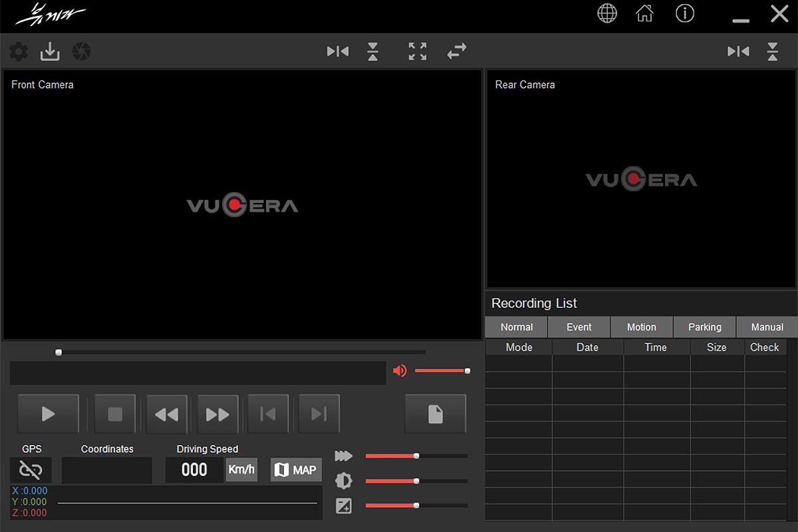Click the fast forward button
This screenshot has width=798, height=532.
click(217, 414)
